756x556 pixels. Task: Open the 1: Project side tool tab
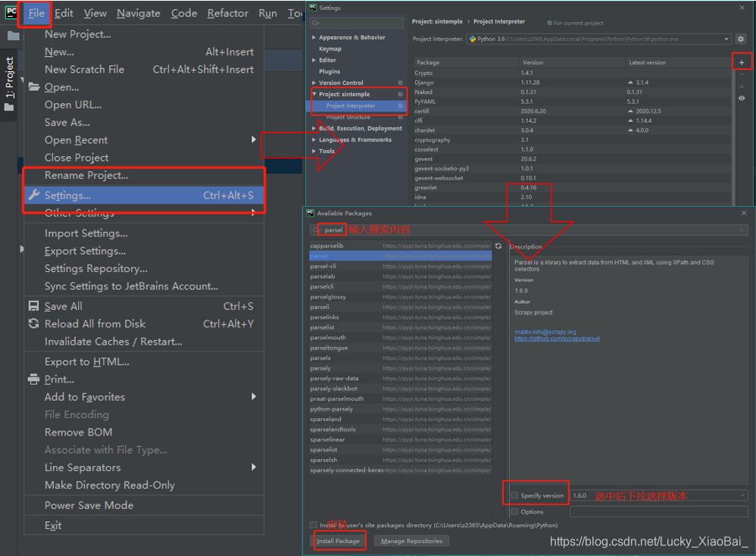[x=9, y=77]
